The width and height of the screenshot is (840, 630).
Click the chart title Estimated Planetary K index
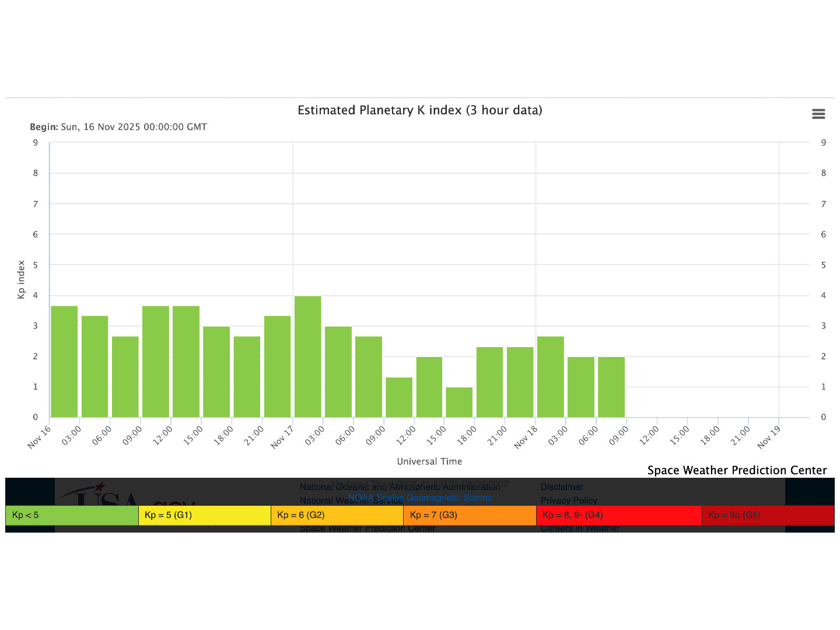pos(420,110)
